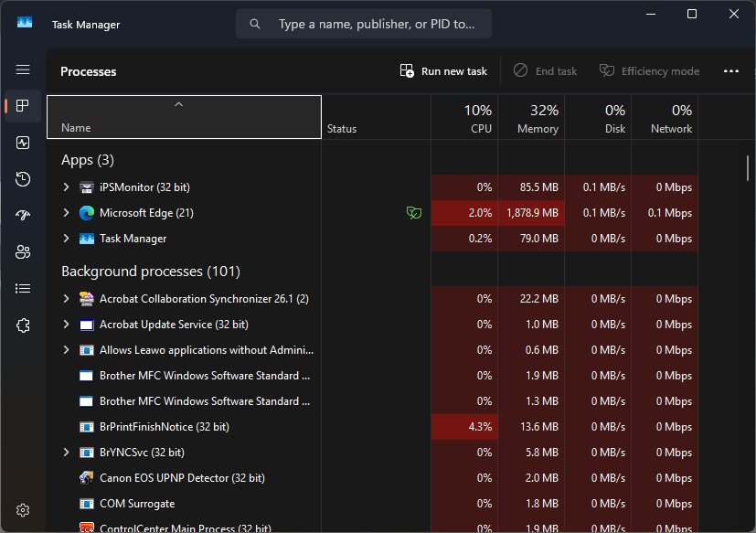Expand Acrobat Update Service (32 bit)
Viewport: 756px width, 533px height.
[x=66, y=325]
